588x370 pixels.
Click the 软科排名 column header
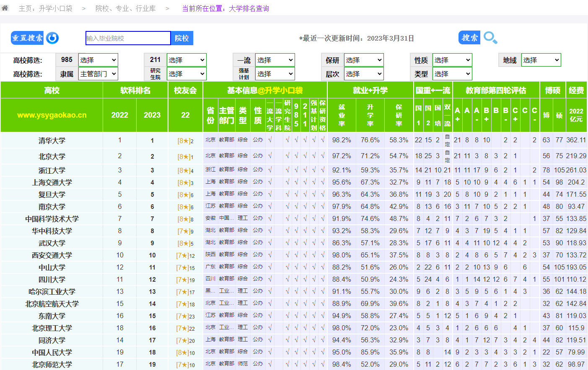135,90
